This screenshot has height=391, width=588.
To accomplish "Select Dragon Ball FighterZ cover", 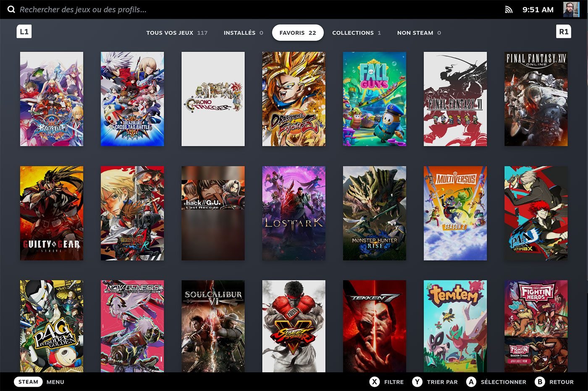I will click(294, 99).
